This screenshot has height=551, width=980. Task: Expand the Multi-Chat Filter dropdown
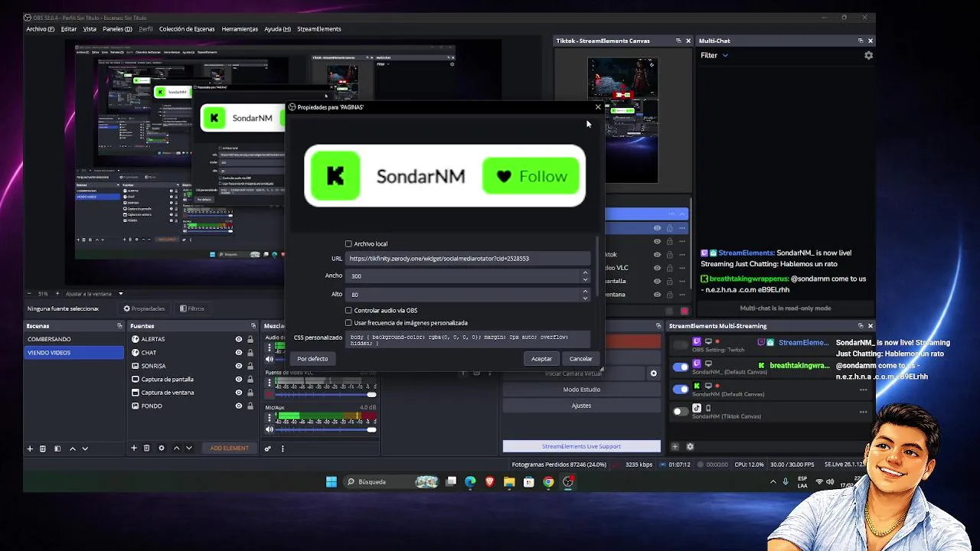[x=714, y=55]
